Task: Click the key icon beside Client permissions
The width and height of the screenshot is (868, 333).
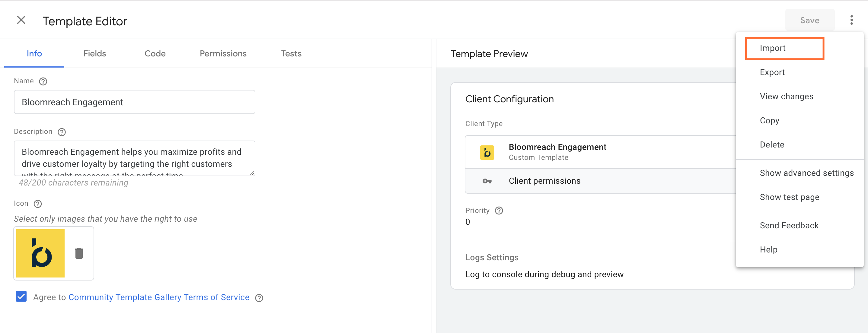Action: click(x=487, y=181)
